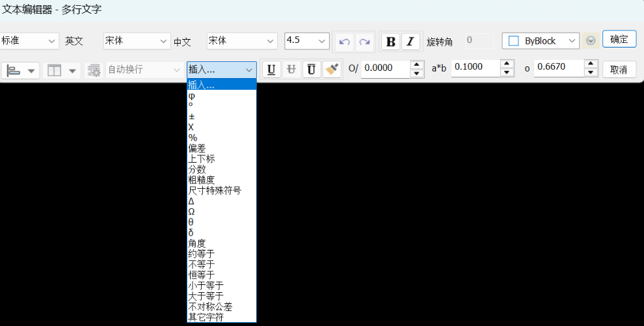Click the round expand button beside ByBlock
The height and width of the screenshot is (326, 644).
(591, 41)
